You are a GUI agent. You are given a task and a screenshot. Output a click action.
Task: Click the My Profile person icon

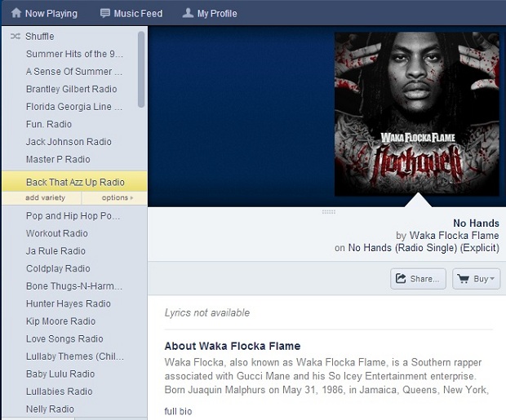click(189, 13)
